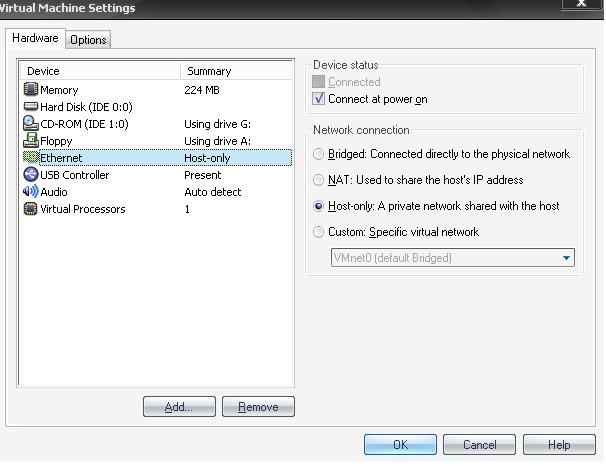Confirm settings with the OK button
The height and width of the screenshot is (466, 606).
pyautogui.click(x=400, y=445)
